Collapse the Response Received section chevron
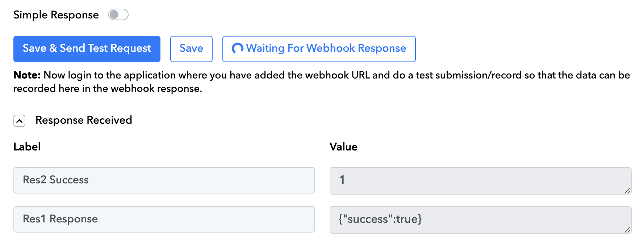 pyautogui.click(x=20, y=121)
